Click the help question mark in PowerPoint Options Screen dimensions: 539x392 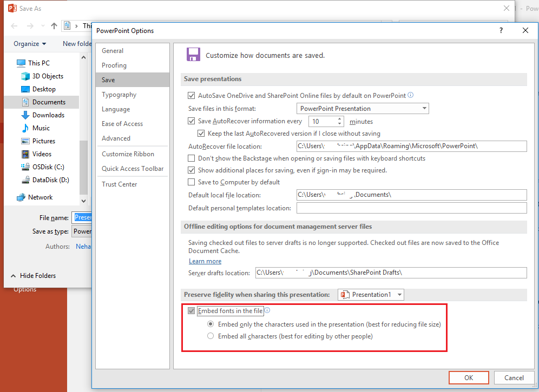coord(501,30)
